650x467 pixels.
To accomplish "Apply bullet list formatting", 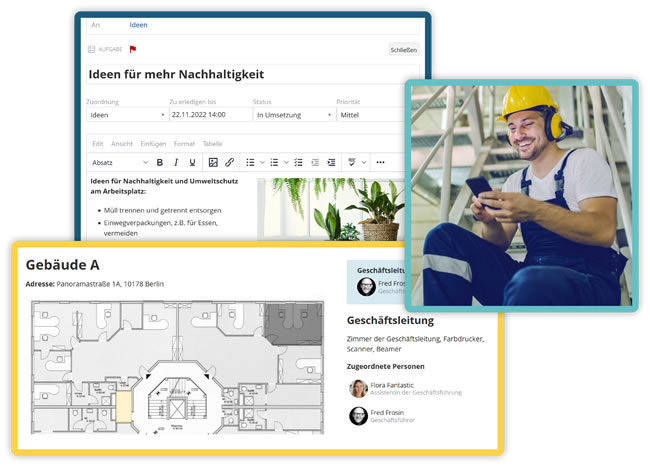I will click(x=250, y=162).
